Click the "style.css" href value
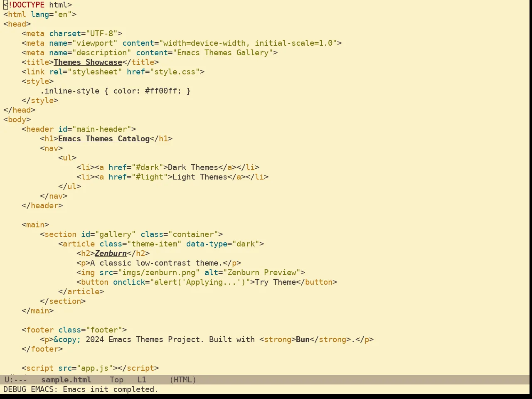This screenshot has width=532, height=399. pyautogui.click(x=177, y=72)
